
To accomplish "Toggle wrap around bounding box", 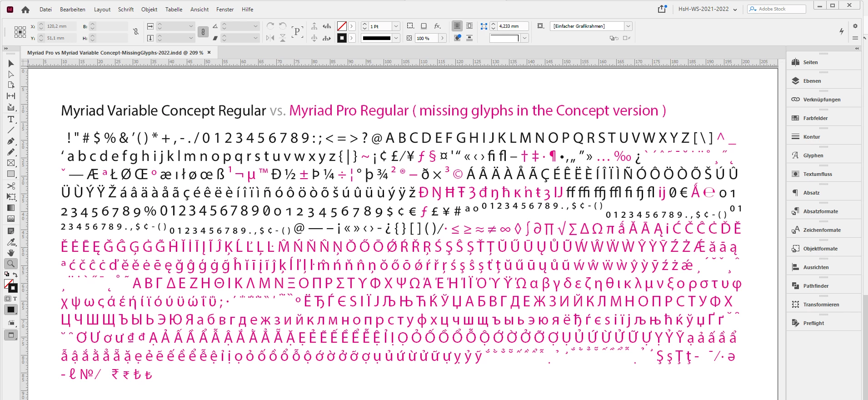I will (469, 26).
